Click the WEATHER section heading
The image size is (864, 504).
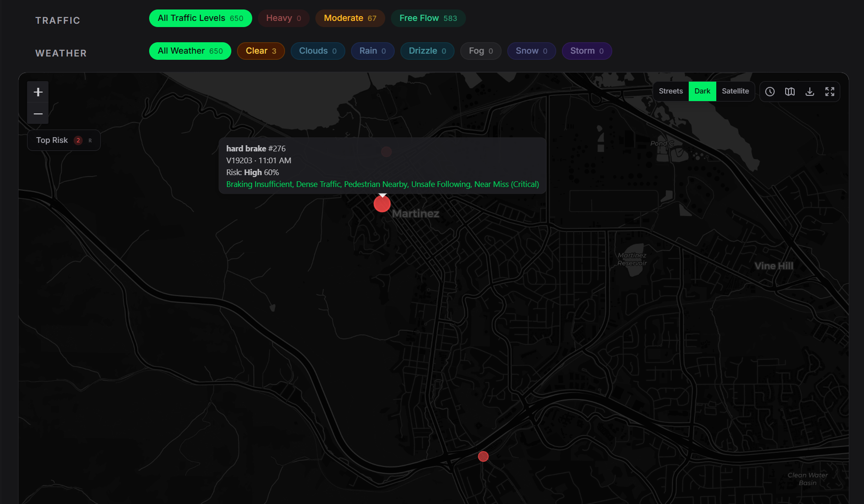[x=61, y=53]
